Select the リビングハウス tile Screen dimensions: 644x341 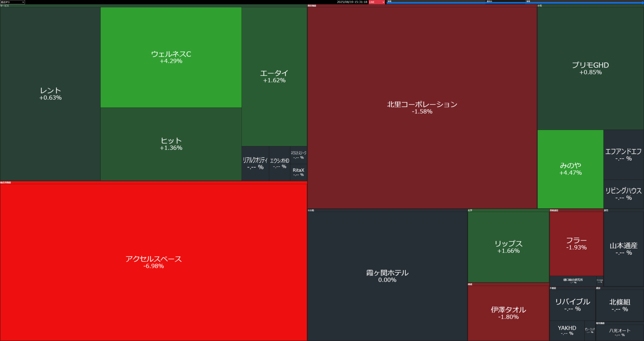tap(624, 194)
